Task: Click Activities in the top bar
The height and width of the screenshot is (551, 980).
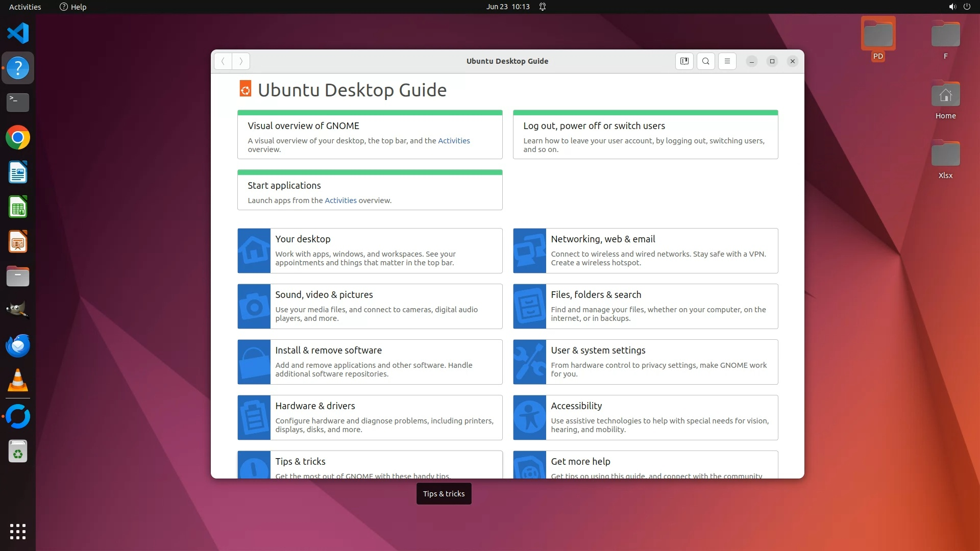Action: click(25, 7)
